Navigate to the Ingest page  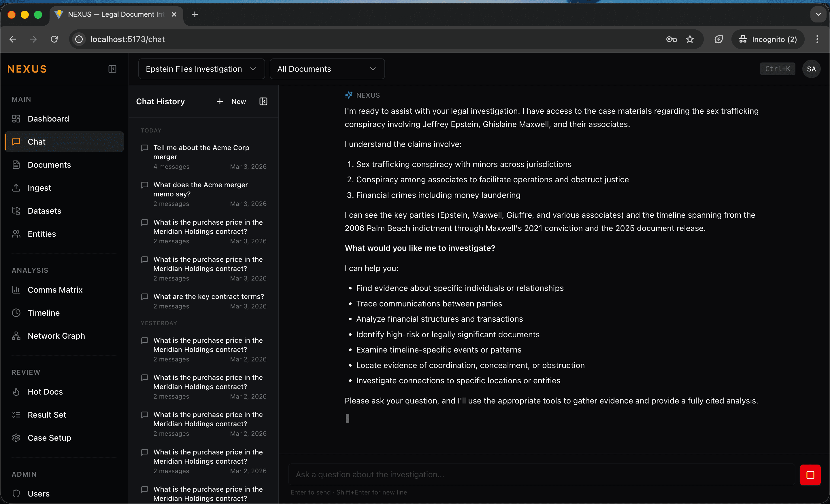[39, 188]
